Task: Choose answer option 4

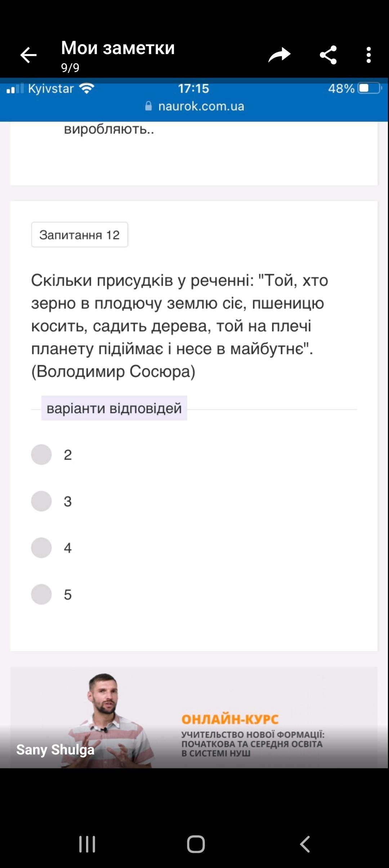Action: 41,548
